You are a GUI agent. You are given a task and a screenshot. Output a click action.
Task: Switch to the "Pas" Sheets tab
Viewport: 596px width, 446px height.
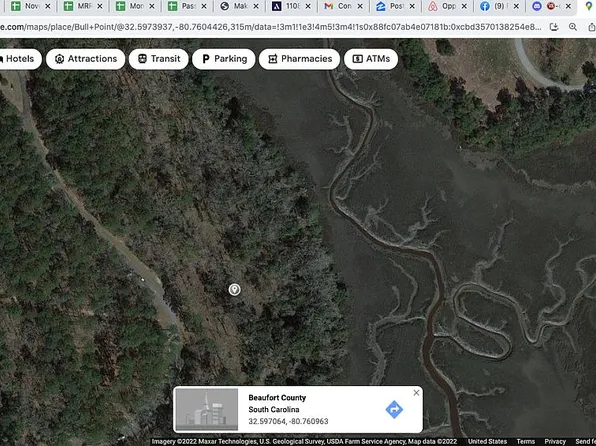coord(187,6)
